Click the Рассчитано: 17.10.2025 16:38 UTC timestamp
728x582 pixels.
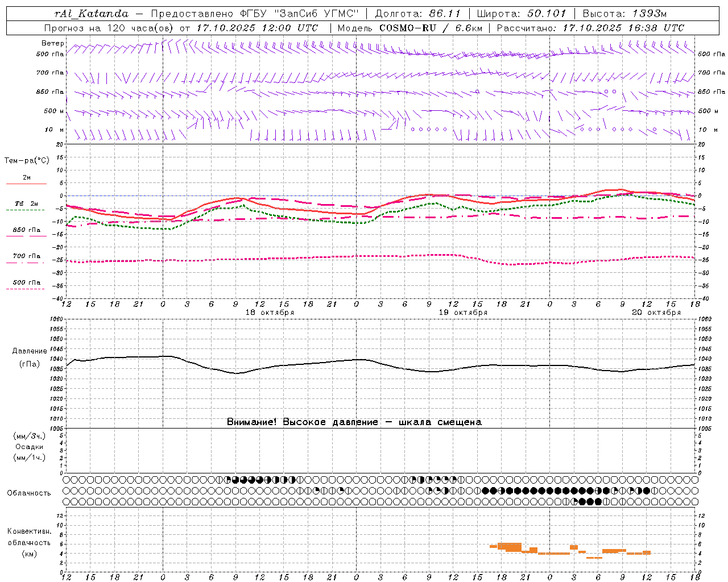[x=590, y=28]
